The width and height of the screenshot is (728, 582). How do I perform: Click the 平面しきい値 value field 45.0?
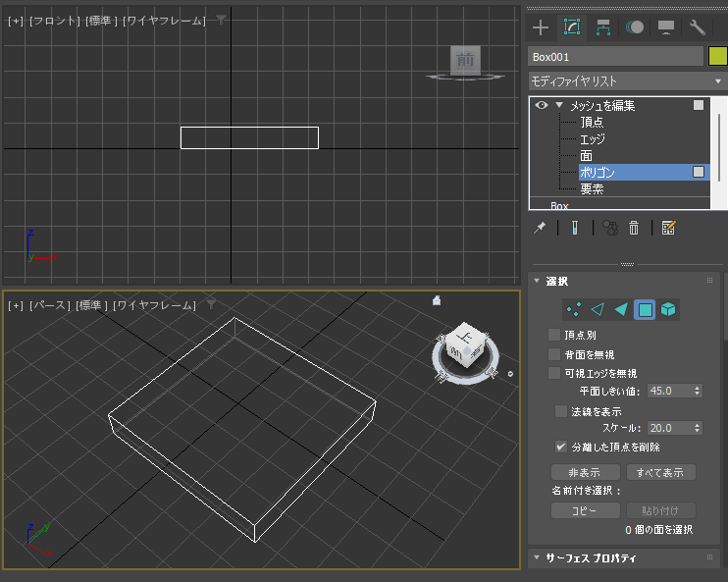click(x=670, y=391)
